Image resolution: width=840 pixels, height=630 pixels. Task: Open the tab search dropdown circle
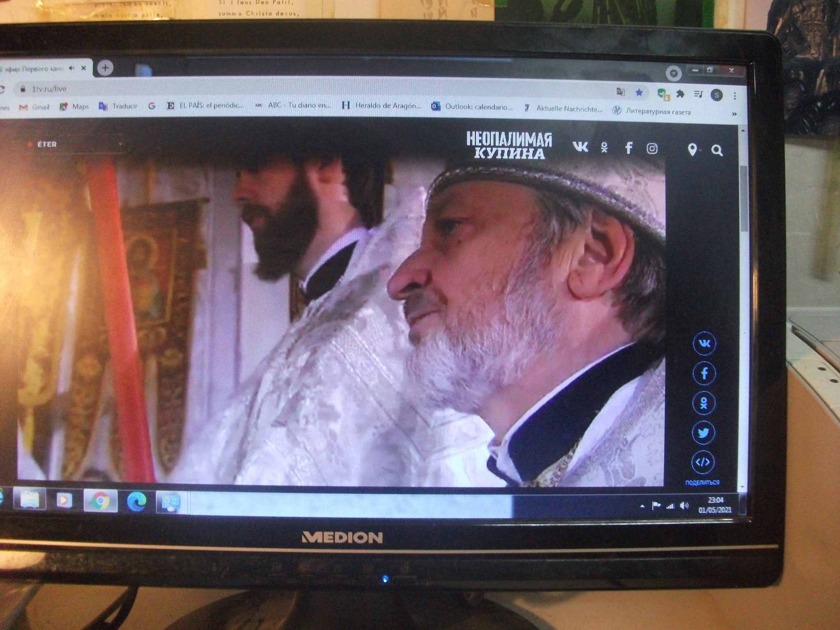coord(673,74)
